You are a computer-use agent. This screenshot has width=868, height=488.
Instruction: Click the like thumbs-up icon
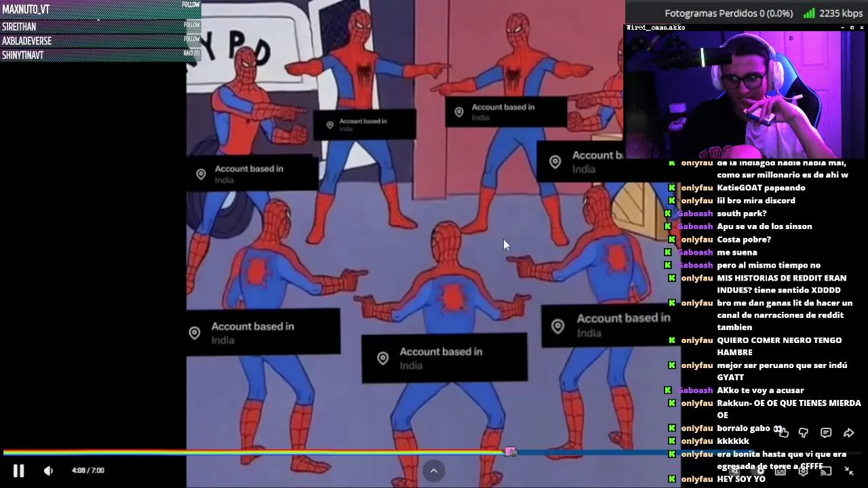(783, 432)
